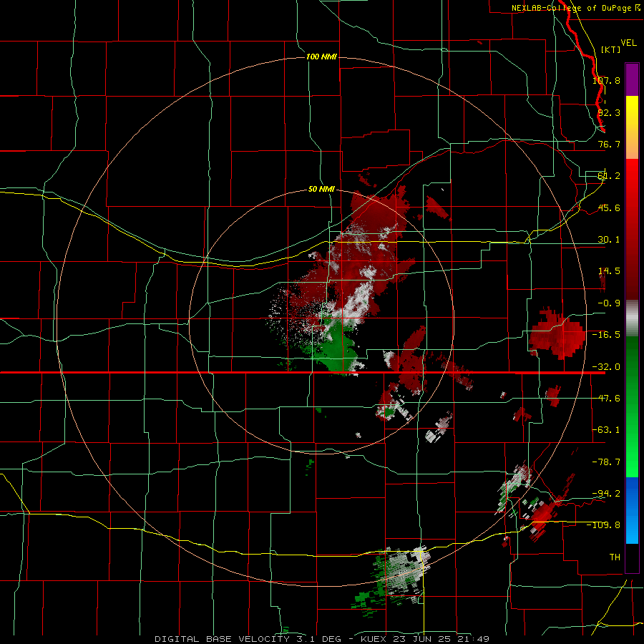This screenshot has width=644, height=644.
Task: Select the -109.8 scale value
Action: click(604, 525)
